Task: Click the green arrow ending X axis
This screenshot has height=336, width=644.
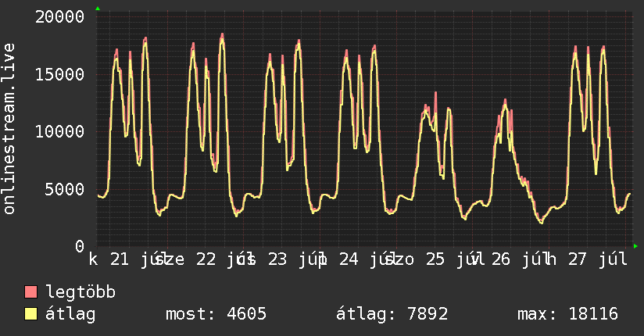Action: 635,246
